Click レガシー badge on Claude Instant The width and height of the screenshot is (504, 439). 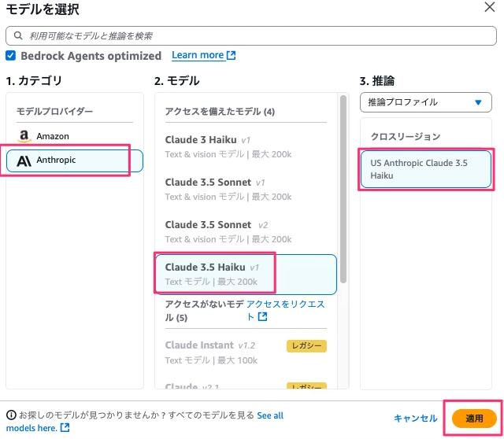coord(306,346)
